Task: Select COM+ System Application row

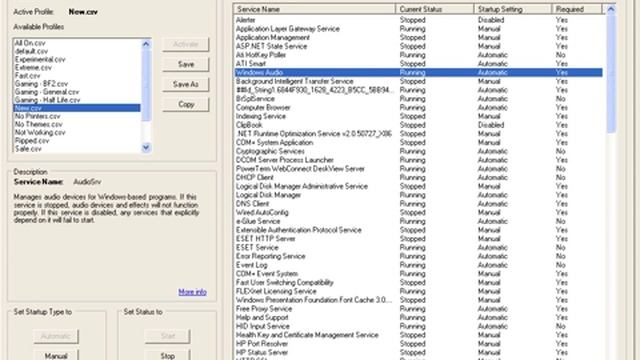Action: (418, 142)
